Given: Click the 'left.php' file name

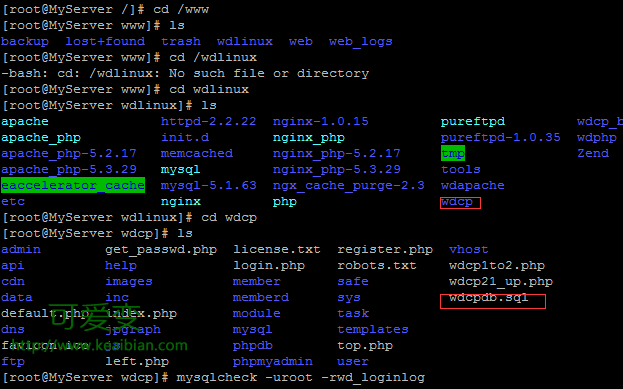Looking at the screenshot, I should (137, 362).
